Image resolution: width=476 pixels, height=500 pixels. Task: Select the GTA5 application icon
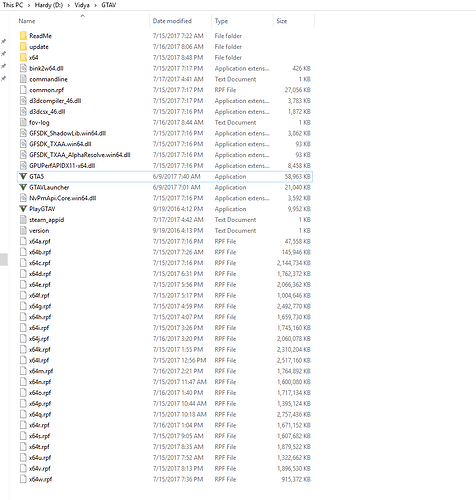23,176
